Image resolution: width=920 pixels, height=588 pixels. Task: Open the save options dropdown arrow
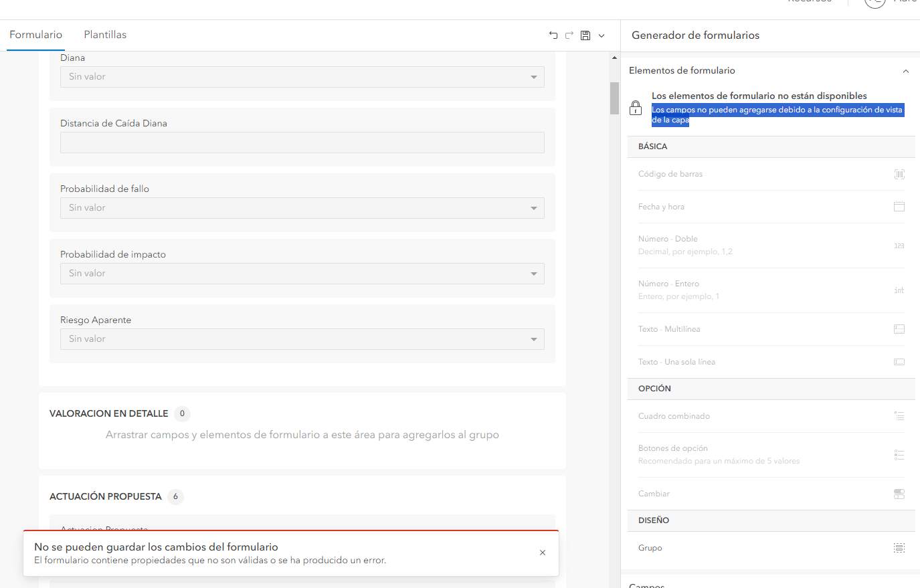coord(602,36)
